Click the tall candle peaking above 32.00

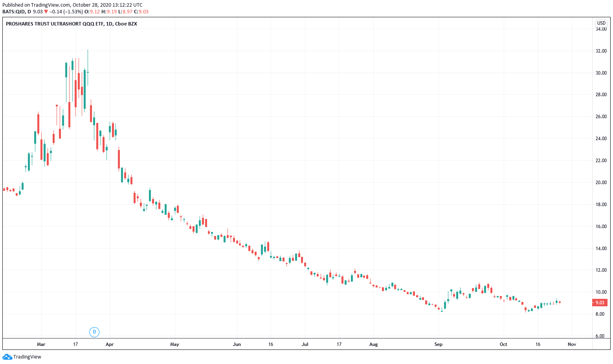[88, 68]
